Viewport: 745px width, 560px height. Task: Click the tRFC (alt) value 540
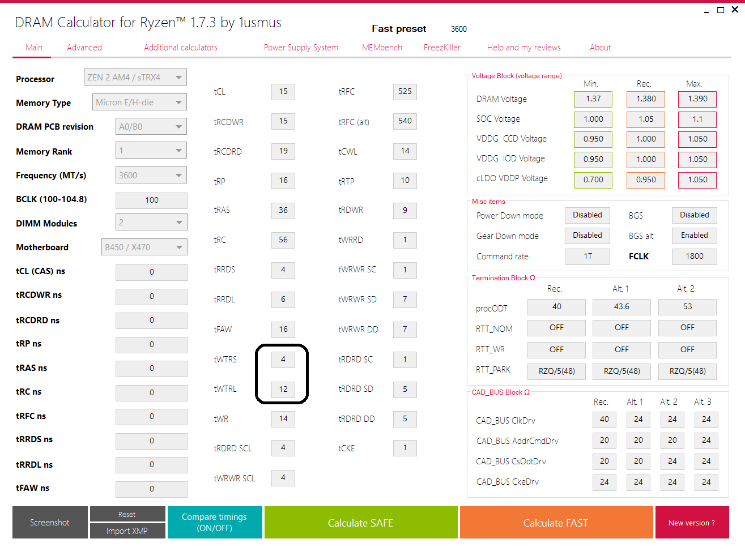tap(405, 121)
